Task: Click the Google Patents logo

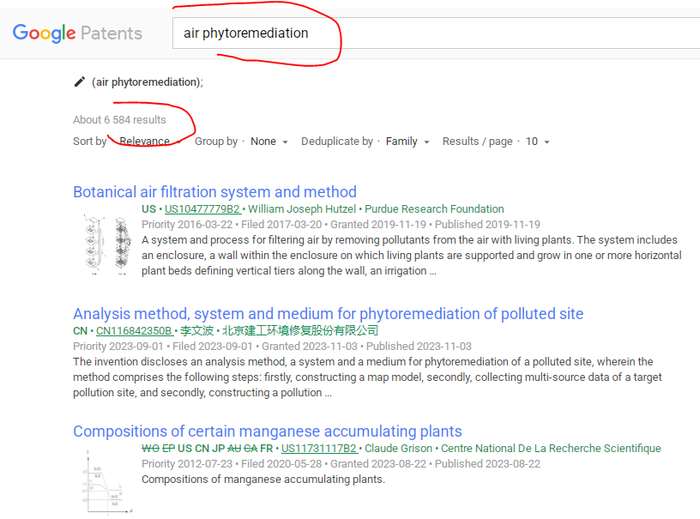Action: tap(77, 33)
